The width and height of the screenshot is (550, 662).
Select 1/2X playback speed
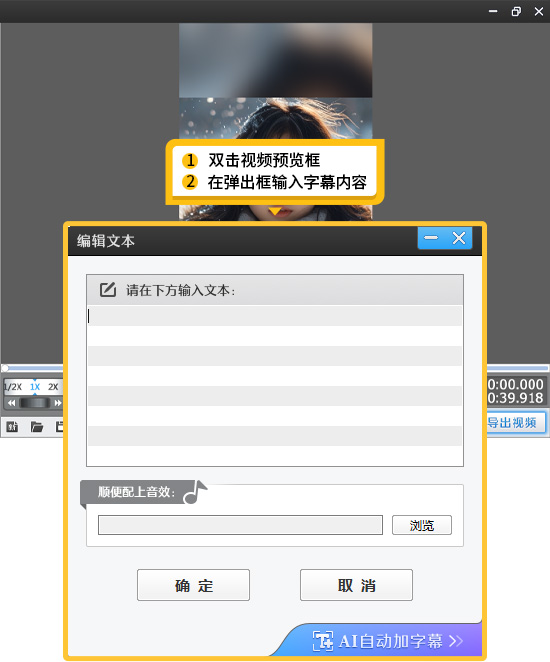tap(13, 387)
